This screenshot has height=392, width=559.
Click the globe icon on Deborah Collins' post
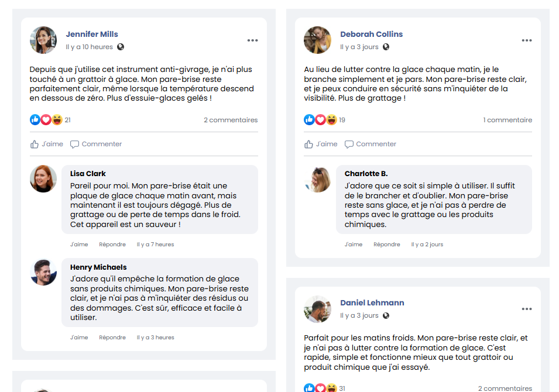[x=386, y=47]
